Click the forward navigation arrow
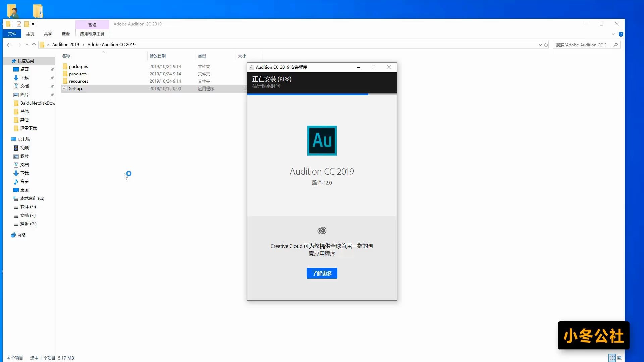Screen dimensions: 644x362 [19, 45]
